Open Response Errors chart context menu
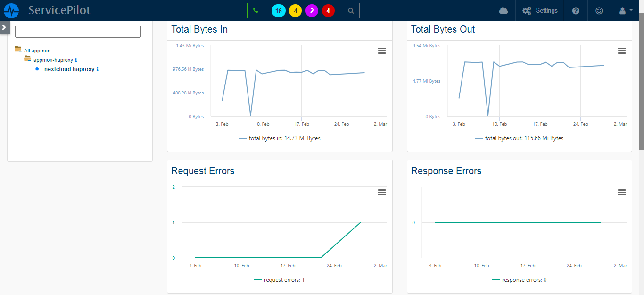 click(622, 192)
